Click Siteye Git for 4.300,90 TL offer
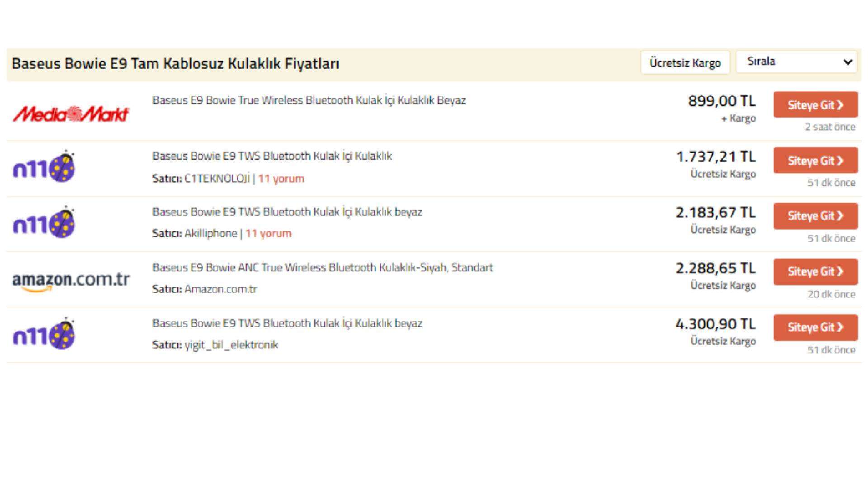 pyautogui.click(x=815, y=327)
